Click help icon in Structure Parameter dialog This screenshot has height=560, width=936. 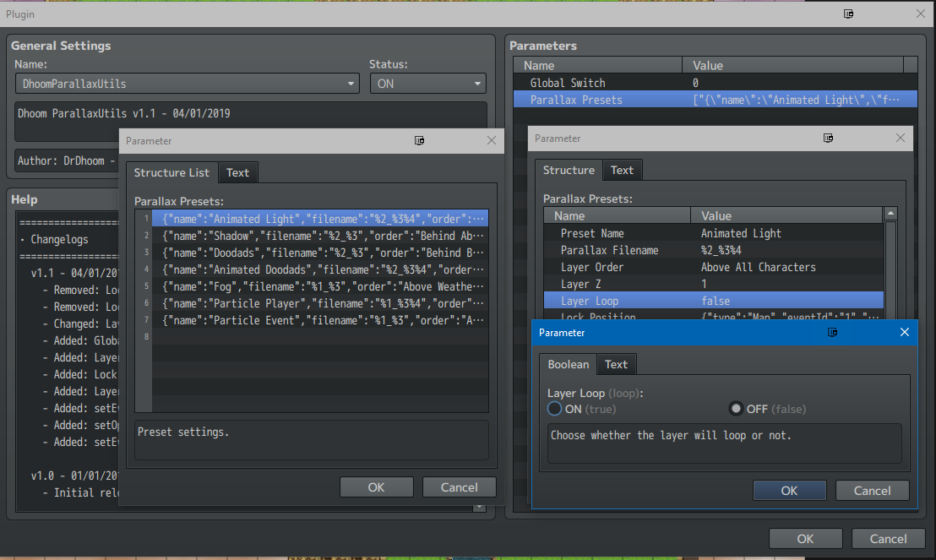click(x=828, y=138)
